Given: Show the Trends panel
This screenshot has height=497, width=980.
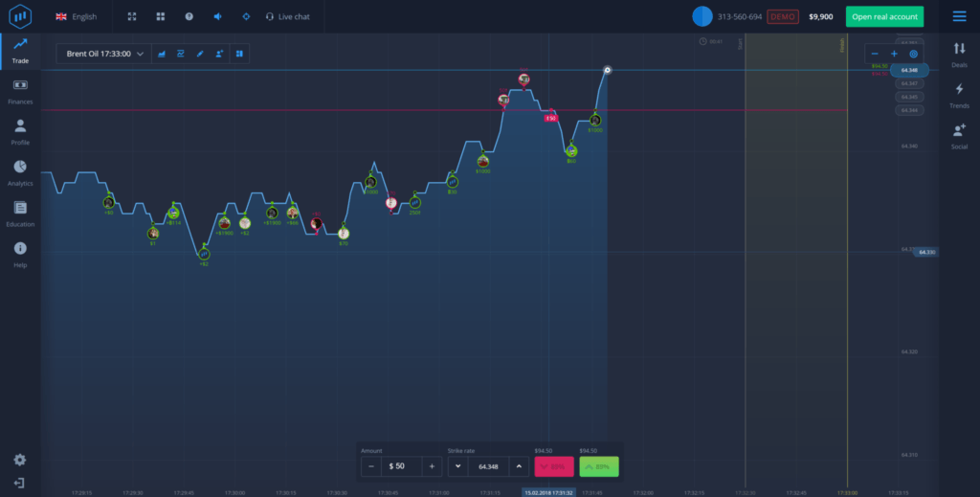Looking at the screenshot, I should pos(959,94).
